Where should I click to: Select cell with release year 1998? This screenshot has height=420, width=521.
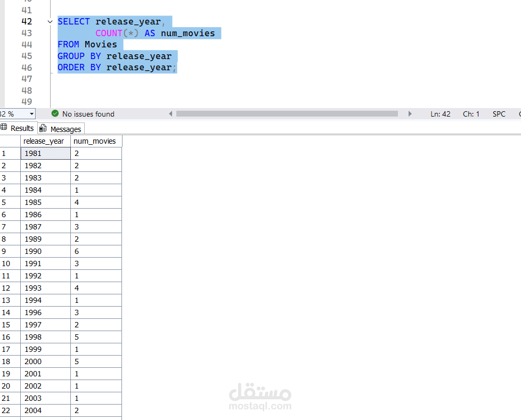(x=45, y=337)
